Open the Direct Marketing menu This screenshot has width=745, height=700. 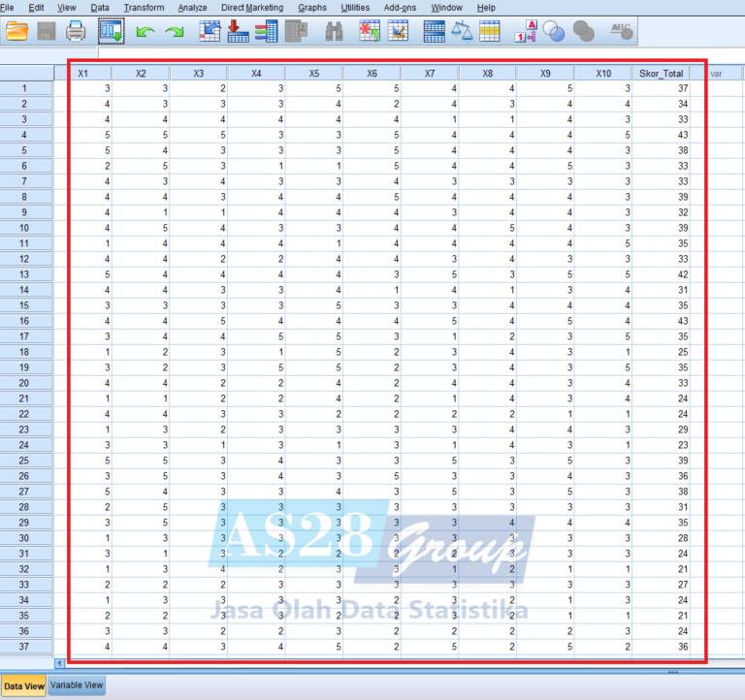[x=252, y=8]
